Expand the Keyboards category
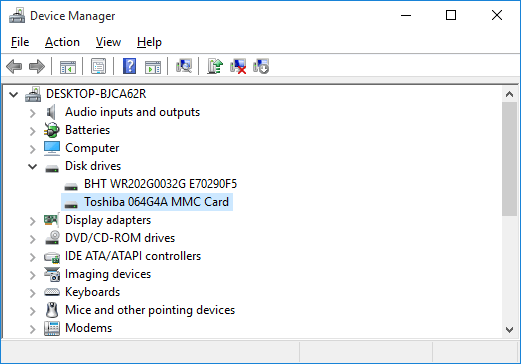Image resolution: width=521 pixels, height=364 pixels. [x=32, y=293]
